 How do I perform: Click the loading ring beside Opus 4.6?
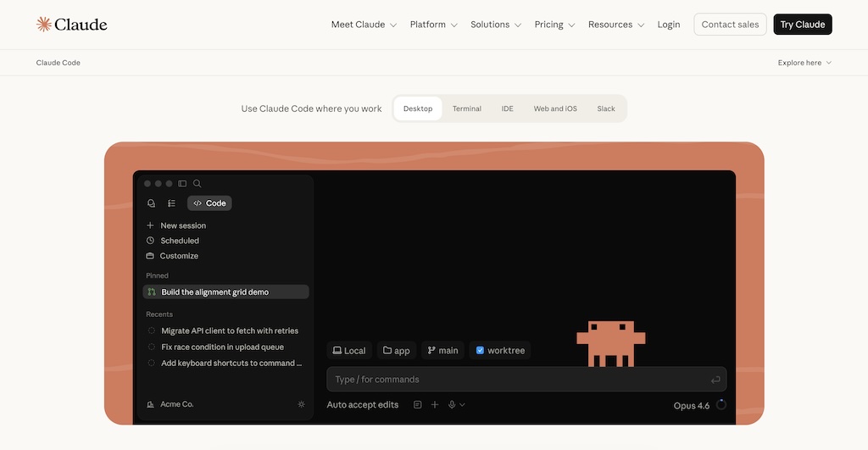point(721,404)
